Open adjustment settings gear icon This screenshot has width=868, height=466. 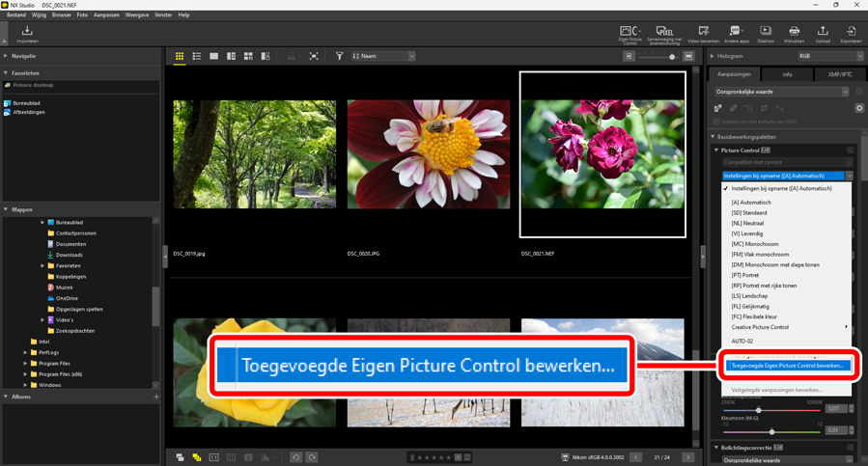[x=858, y=108]
